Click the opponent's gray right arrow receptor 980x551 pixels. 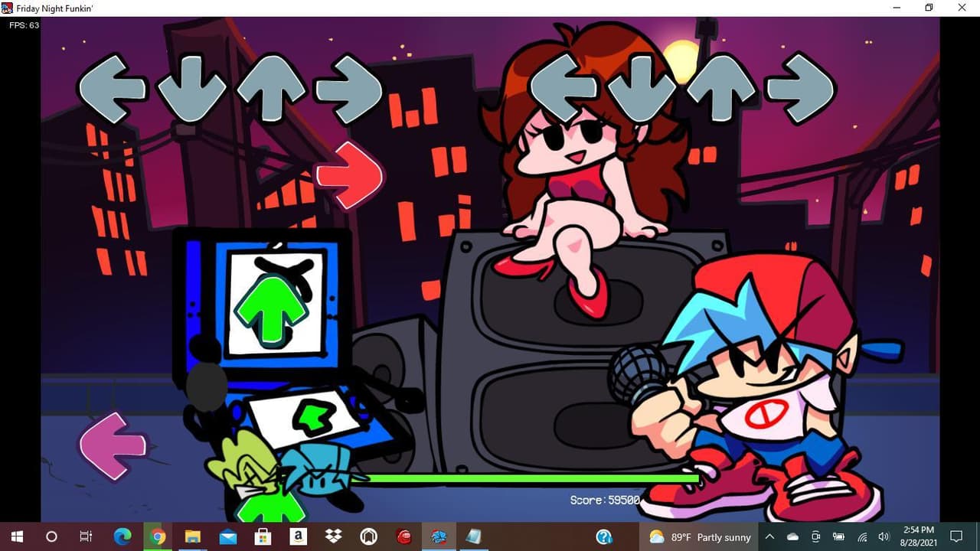(349, 89)
